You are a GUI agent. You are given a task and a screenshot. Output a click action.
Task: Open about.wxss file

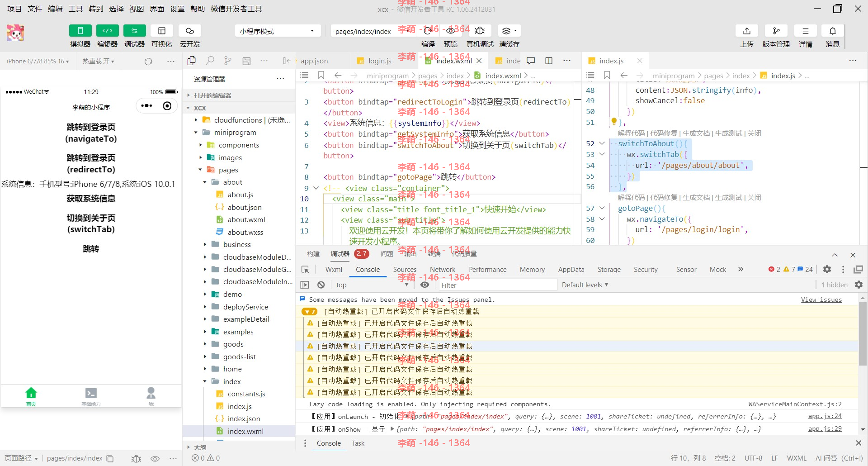tap(245, 233)
